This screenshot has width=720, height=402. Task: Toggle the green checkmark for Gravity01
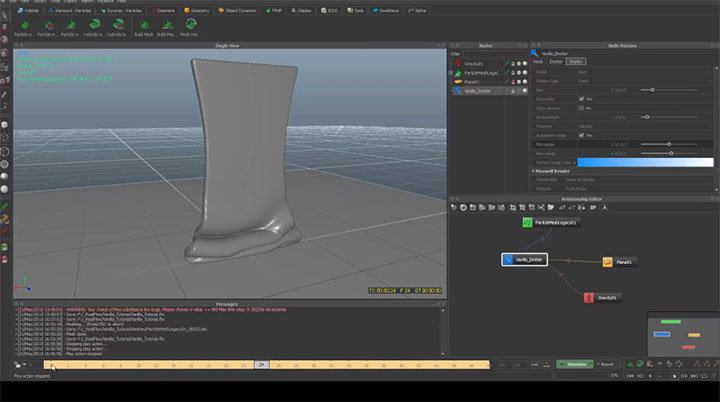coord(507,64)
